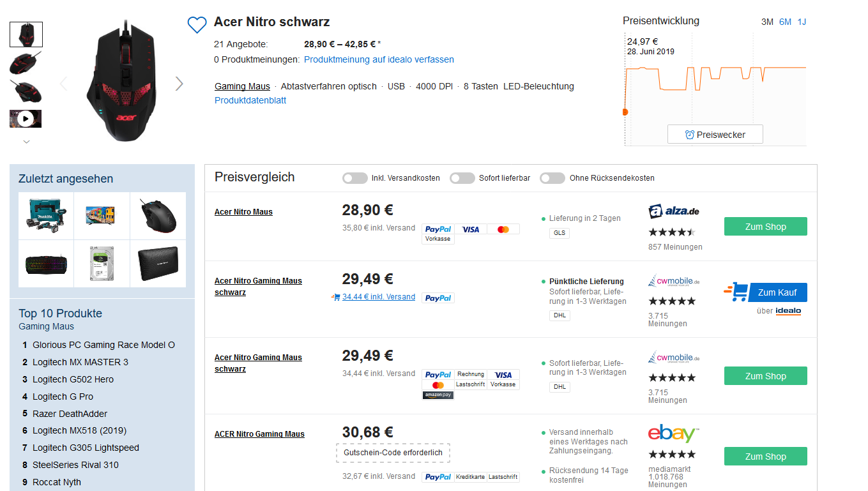This screenshot has height=491, width=868.
Task: Click the small cart icon beside 34,44 €
Action: [336, 297]
